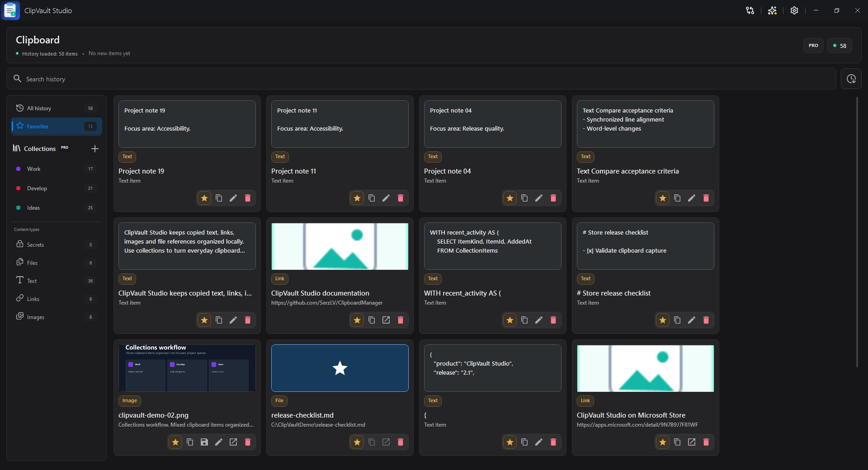Viewport: 868px width, 470px height.
Task: Open the Project note 04 preview box
Action: pos(493,124)
